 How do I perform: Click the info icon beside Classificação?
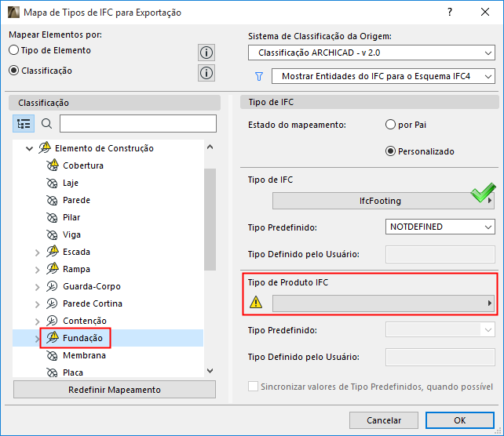(x=206, y=73)
